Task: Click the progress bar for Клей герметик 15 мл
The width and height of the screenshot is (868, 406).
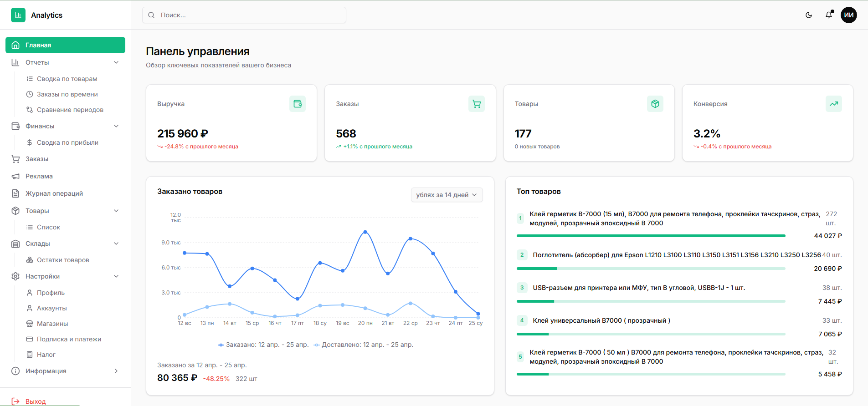Action: pos(651,236)
